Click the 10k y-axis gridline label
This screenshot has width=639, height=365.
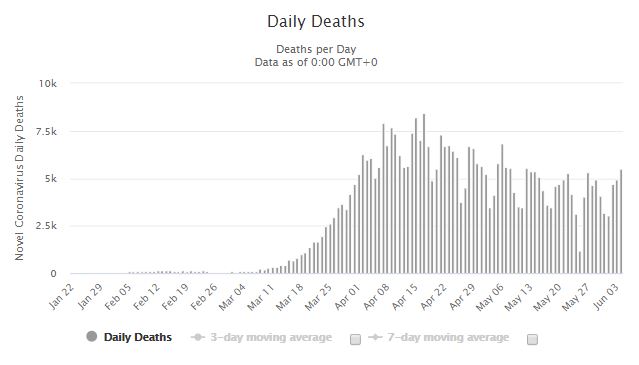(x=48, y=84)
